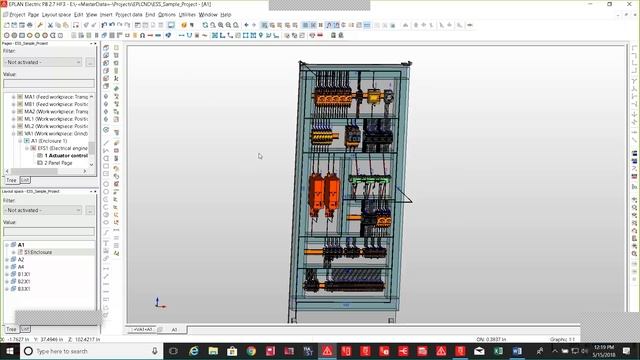640x360 pixels.
Task: Expand the MB1 (Feed workpiece) tree node
Action: [13, 104]
